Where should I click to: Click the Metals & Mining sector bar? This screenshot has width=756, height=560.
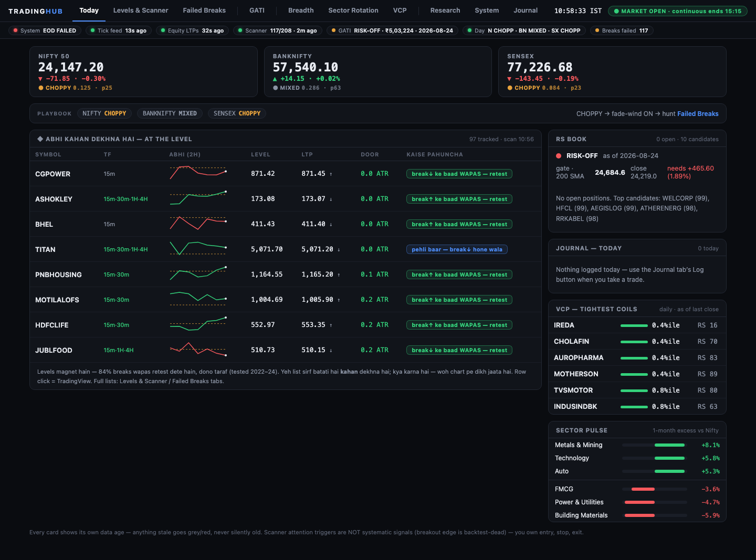tap(654, 445)
